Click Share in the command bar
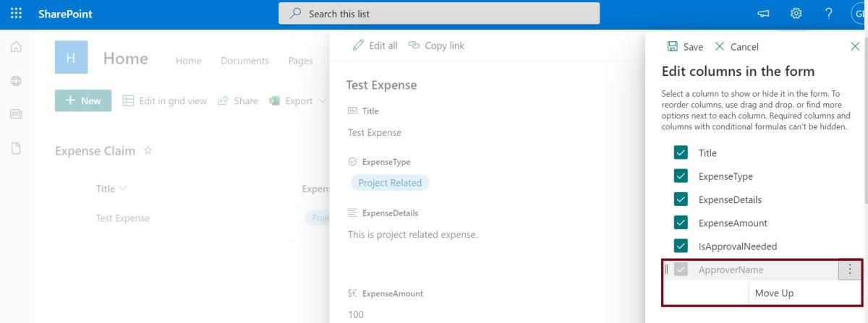 (x=238, y=100)
